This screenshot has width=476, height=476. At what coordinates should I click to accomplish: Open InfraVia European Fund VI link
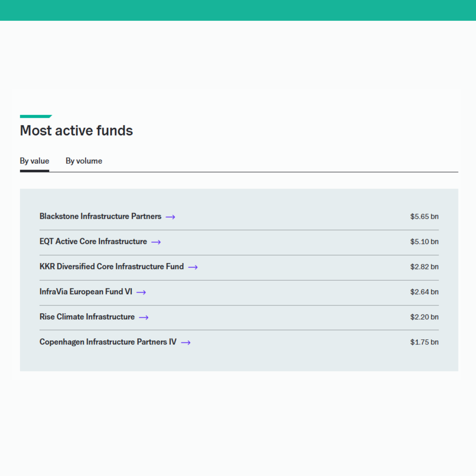coord(86,292)
